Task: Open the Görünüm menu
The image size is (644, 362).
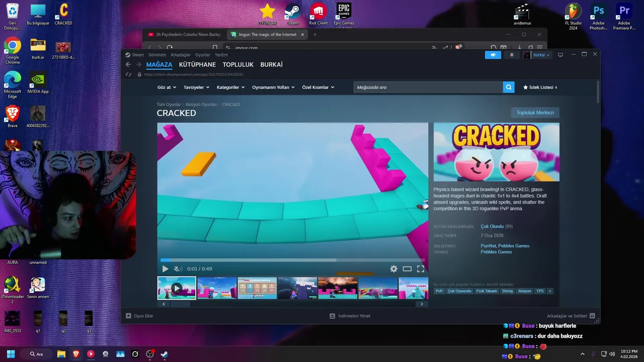Action: click(157, 55)
